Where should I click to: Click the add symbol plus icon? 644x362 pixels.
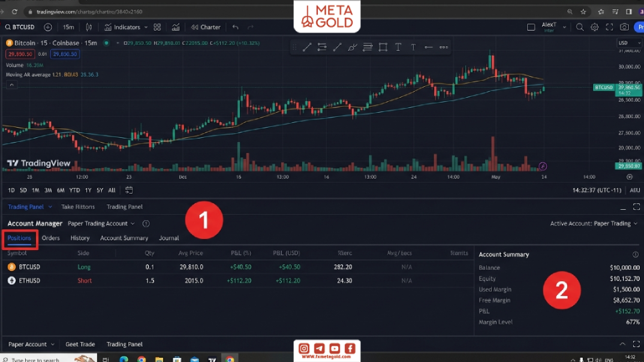pos(47,27)
